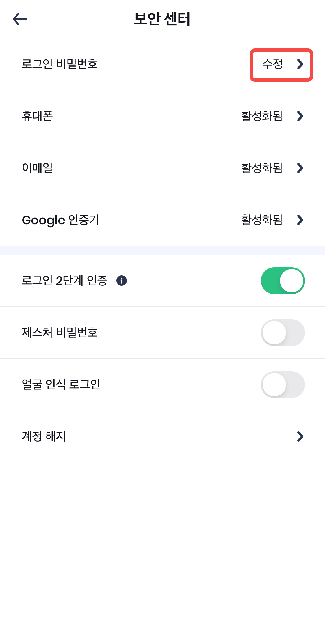The height and width of the screenshot is (644, 325).
Task: Click the arrow icon in 계정 해지 row
Action: [x=300, y=436]
